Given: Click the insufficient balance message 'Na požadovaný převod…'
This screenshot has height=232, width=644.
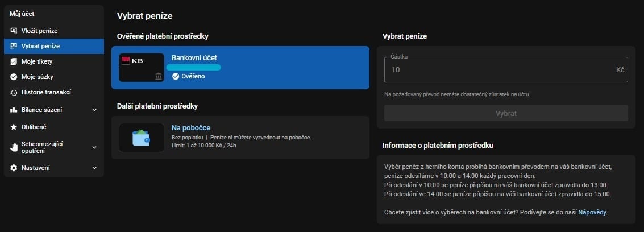Looking at the screenshot, I should click(457, 94).
